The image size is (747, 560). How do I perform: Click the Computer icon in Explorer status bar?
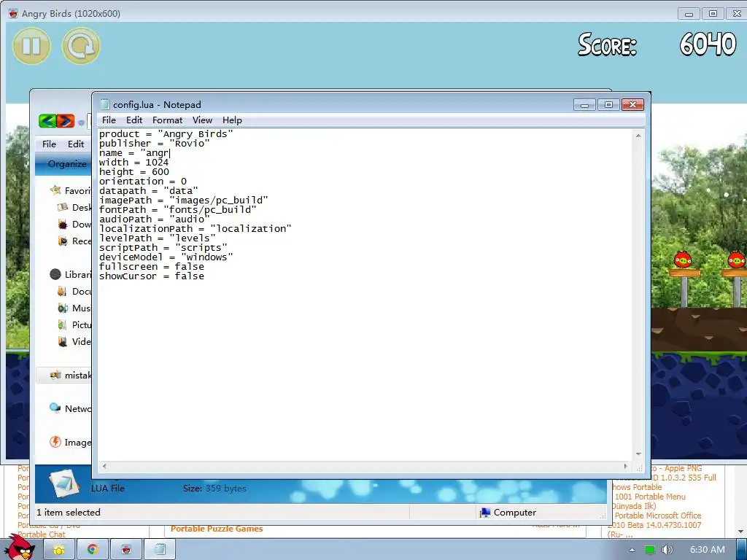point(485,513)
